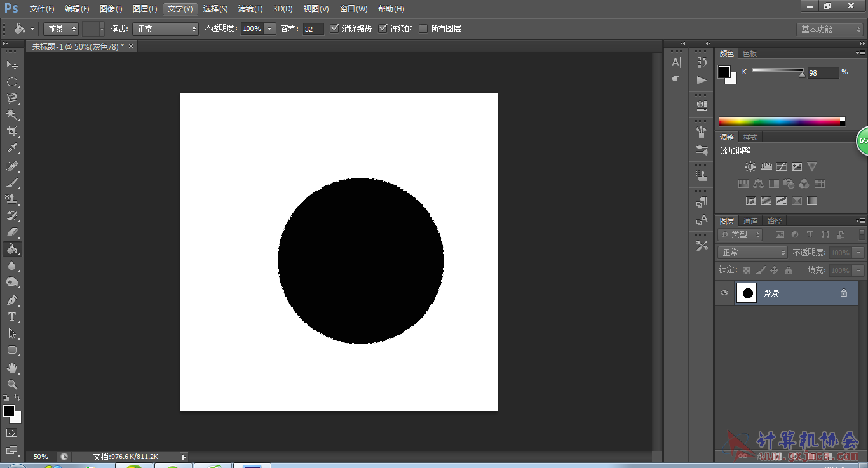Screen dimensions: 868x468
Task: Select the Elliptical Marquee tool
Action: tap(12, 82)
